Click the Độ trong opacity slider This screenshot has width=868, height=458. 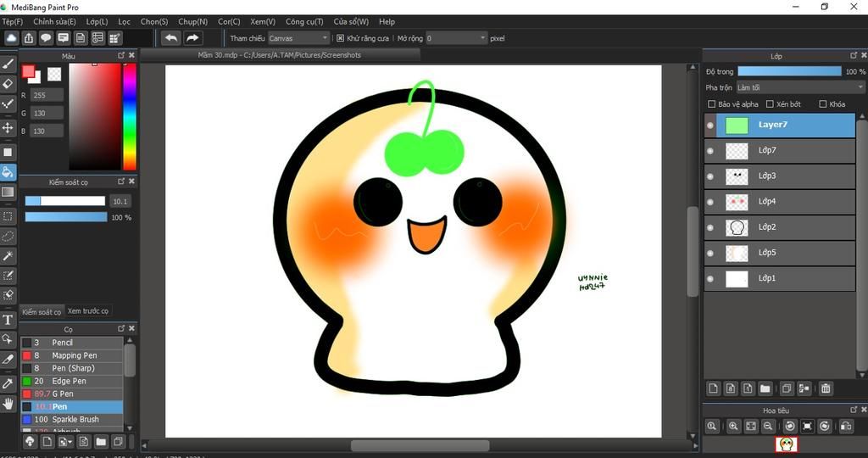tap(789, 71)
